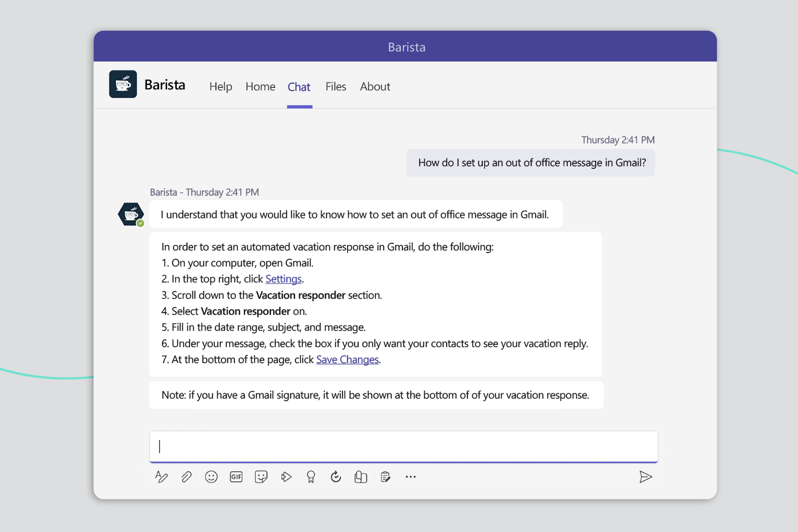The width and height of the screenshot is (798, 532).
Task: Open the GIF picker
Action: pyautogui.click(x=236, y=477)
